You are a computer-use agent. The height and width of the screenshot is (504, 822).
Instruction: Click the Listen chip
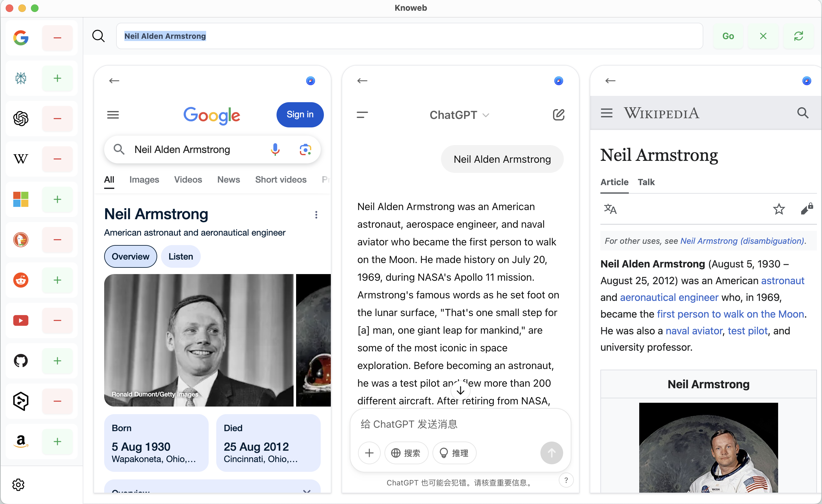[x=181, y=256]
